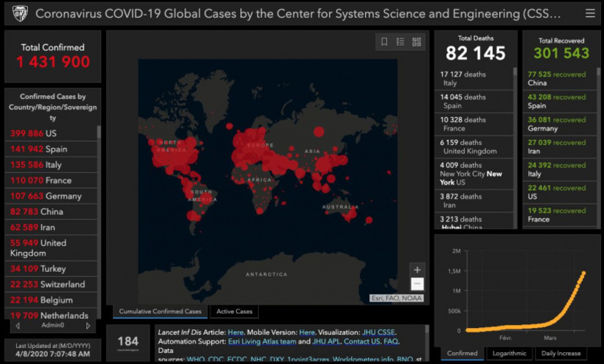
Task: Zoom out on the map with minus
Action: point(417,284)
